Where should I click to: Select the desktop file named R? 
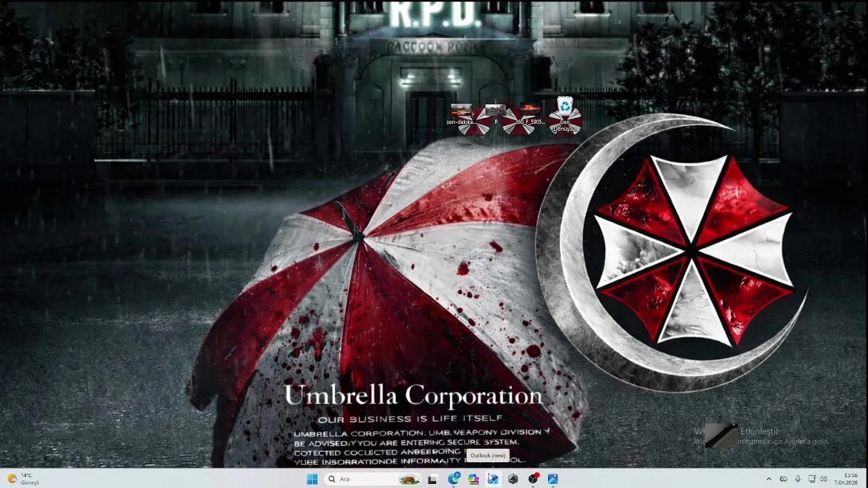[496, 115]
